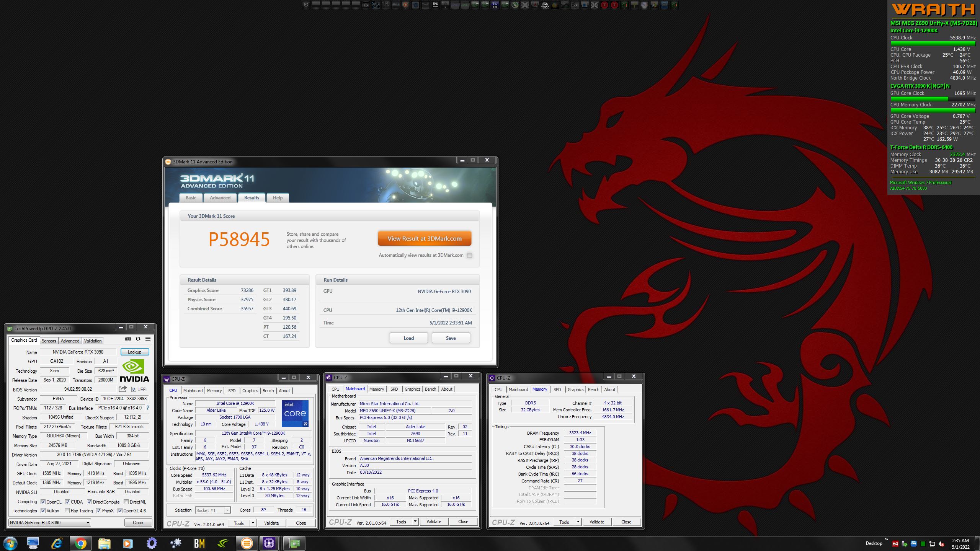The image size is (980, 551).
Task: Toggle the OpenCL checkbox
Action: click(x=43, y=502)
